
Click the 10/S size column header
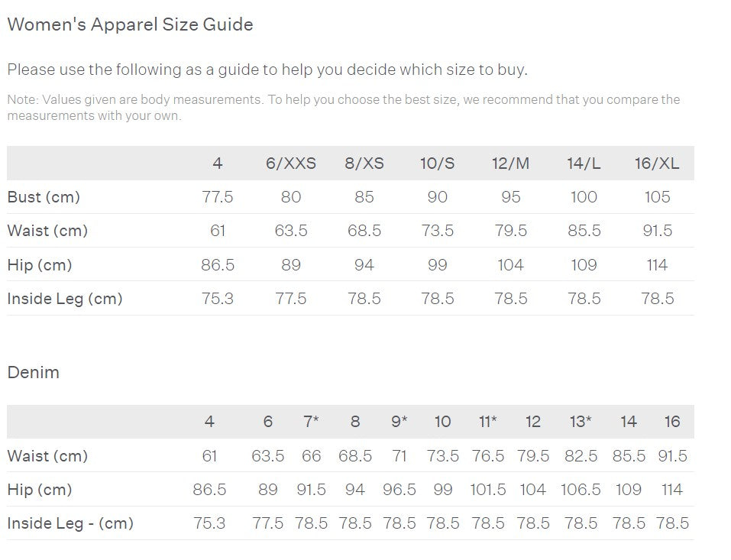[437, 163]
